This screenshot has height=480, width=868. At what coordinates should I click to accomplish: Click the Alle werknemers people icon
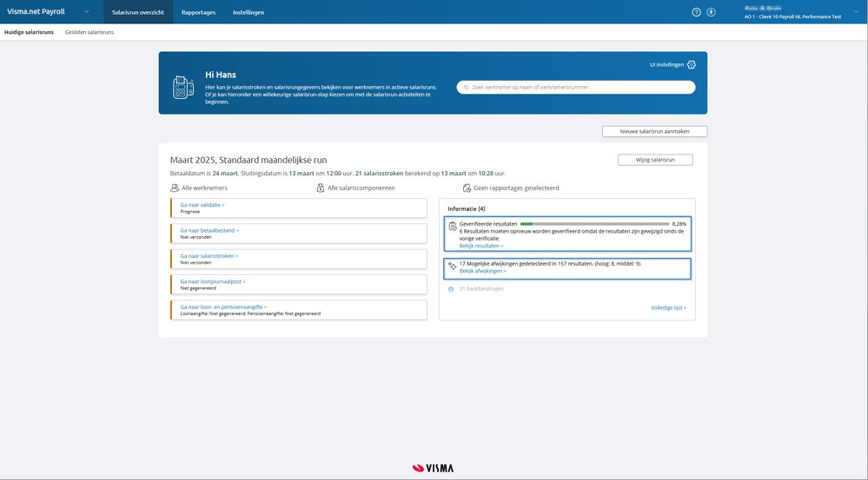[x=175, y=188]
